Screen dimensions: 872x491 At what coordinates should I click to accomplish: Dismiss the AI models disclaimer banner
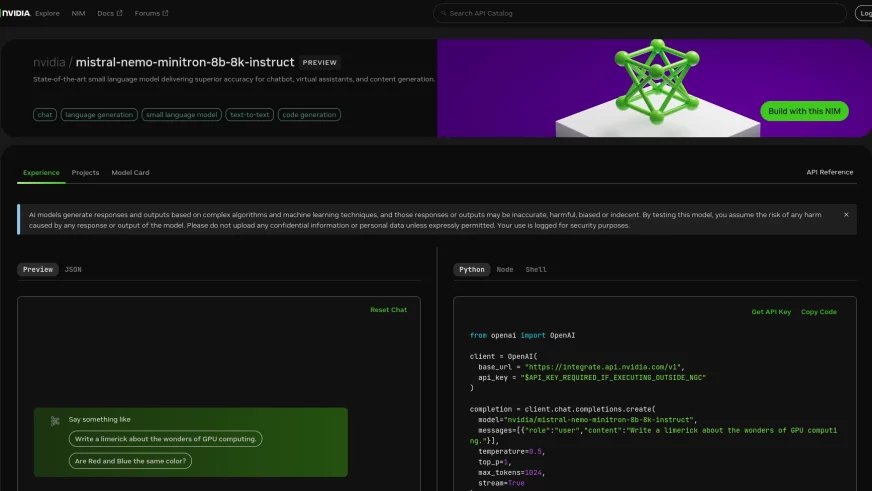point(846,215)
